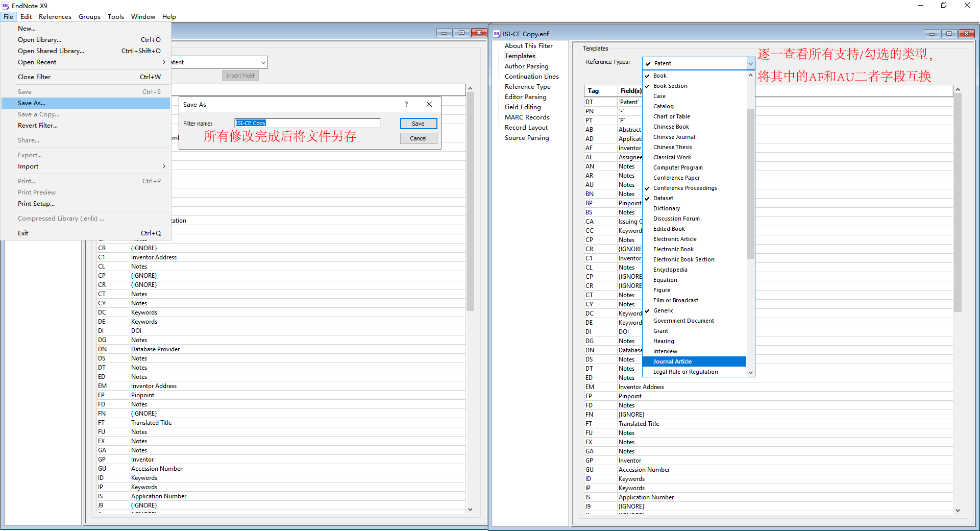
Task: Select MARC Records in the filter tree
Action: click(x=527, y=117)
